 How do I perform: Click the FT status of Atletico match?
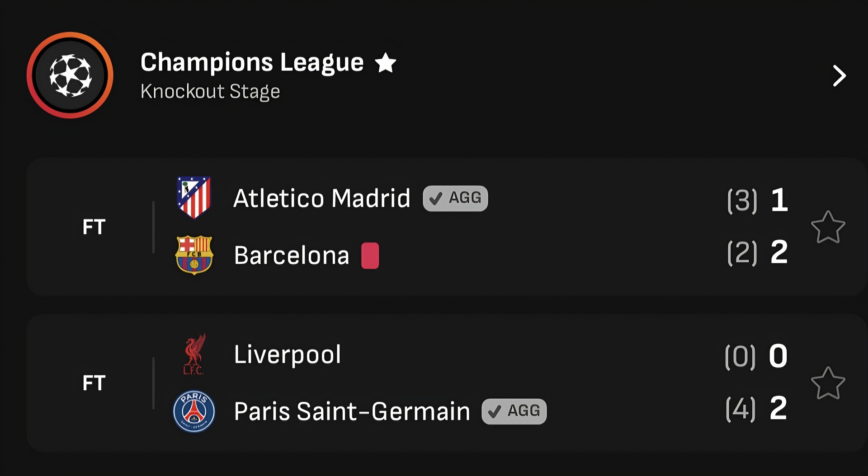pos(94,227)
